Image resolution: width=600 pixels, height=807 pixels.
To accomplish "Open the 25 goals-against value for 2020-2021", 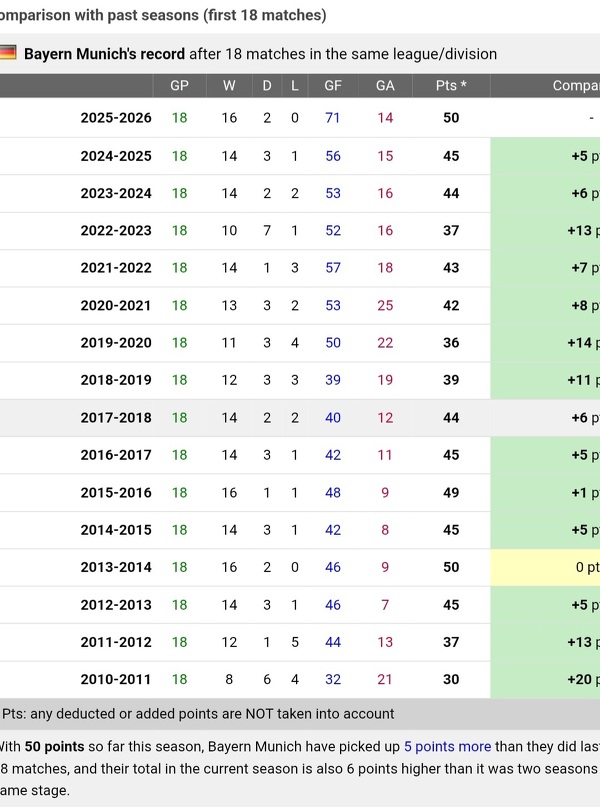I will coord(385,306).
